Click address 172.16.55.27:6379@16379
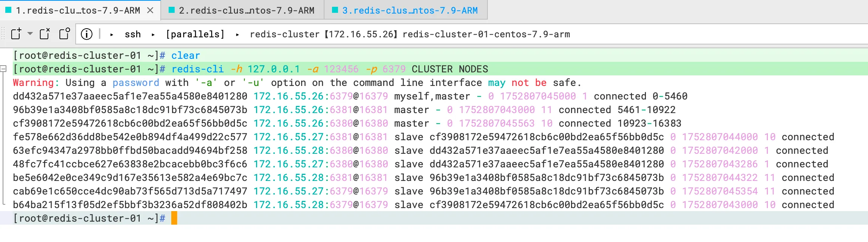This screenshot has height=242, width=868. pyautogui.click(x=321, y=191)
